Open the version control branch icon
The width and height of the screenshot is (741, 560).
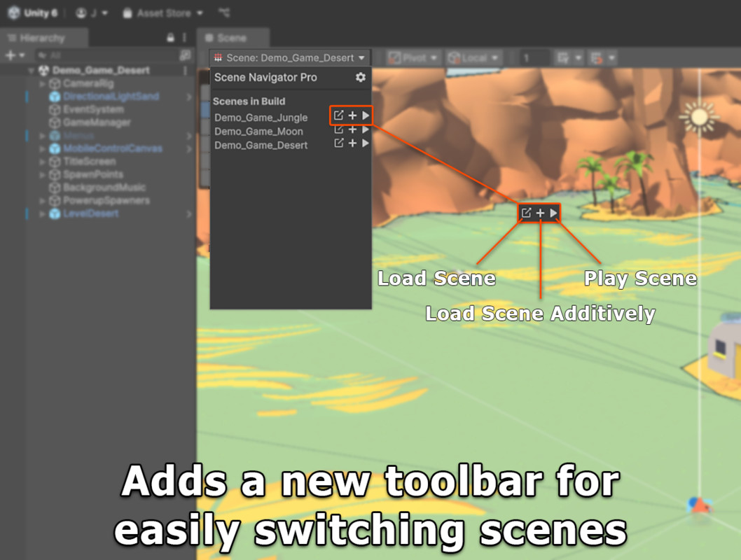coord(224,13)
